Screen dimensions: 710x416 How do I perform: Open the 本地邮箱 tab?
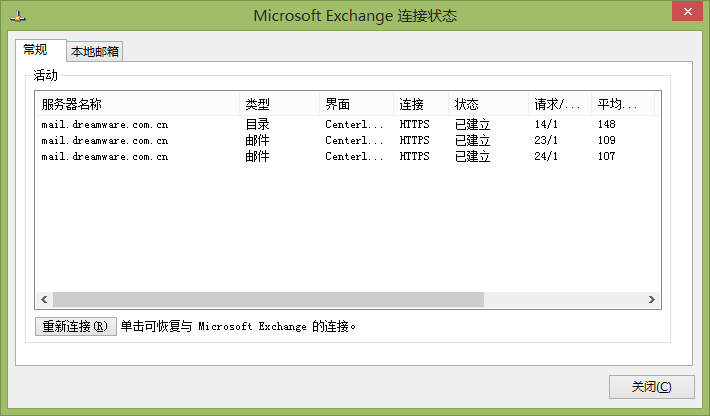coord(95,51)
